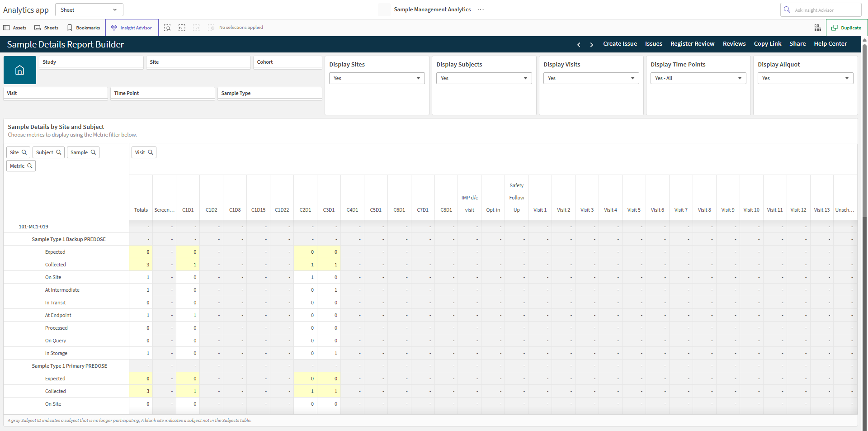Viewport: 868px width, 431px height.
Task: Open Display Aliquot dropdown
Action: pos(806,78)
